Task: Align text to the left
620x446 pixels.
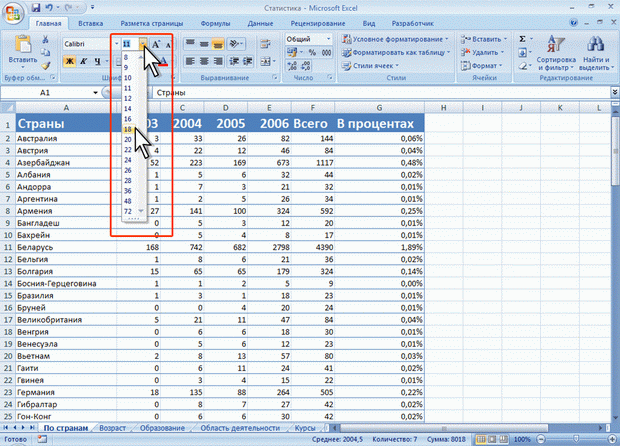Action: coord(190,61)
